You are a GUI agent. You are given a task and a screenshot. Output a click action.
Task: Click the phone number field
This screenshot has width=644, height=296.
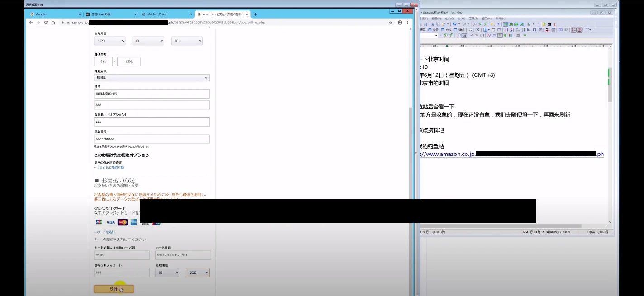pos(152,139)
